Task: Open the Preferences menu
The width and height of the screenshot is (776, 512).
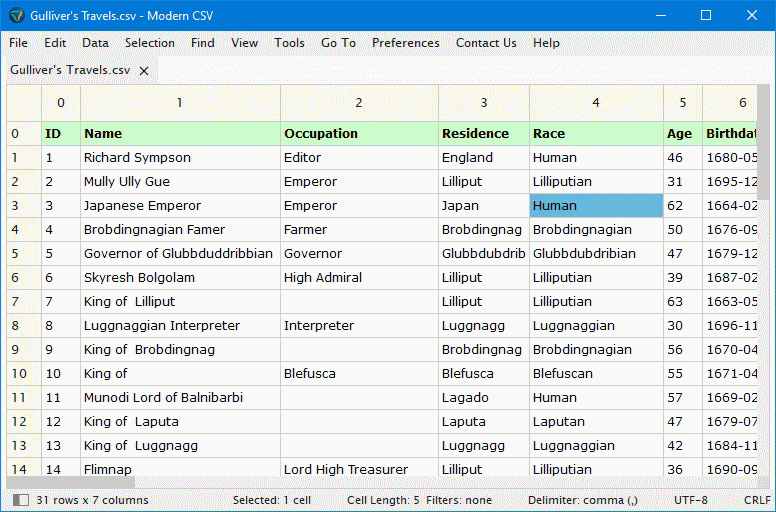Action: pos(406,43)
